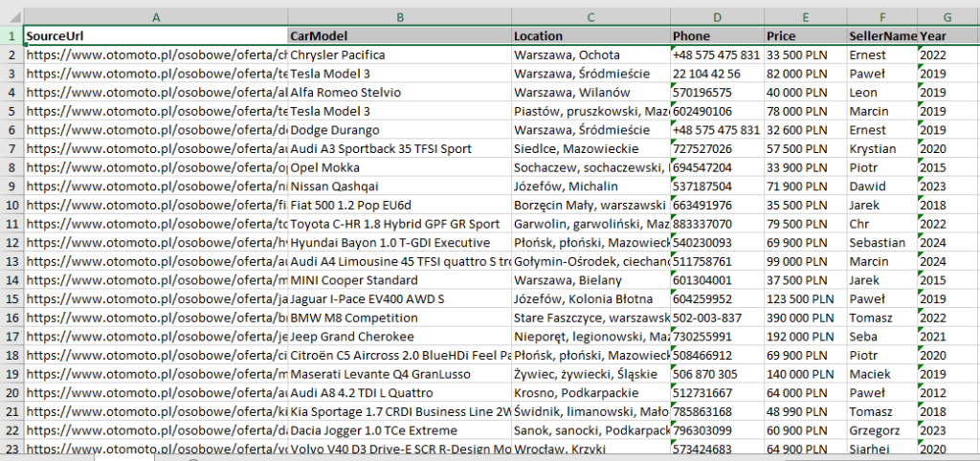Click the SellerName header cell
Screen dimensions: 980x461
coord(881,36)
